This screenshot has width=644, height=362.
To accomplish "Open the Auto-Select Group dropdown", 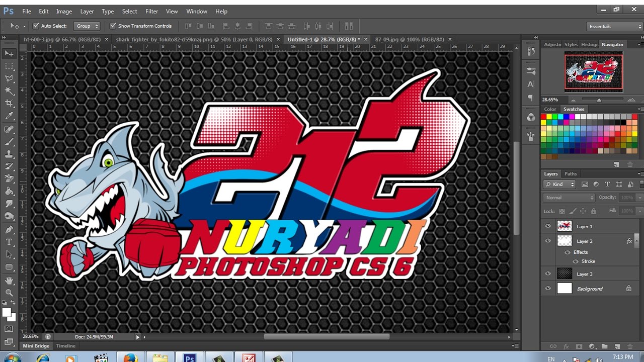I will click(x=87, y=26).
